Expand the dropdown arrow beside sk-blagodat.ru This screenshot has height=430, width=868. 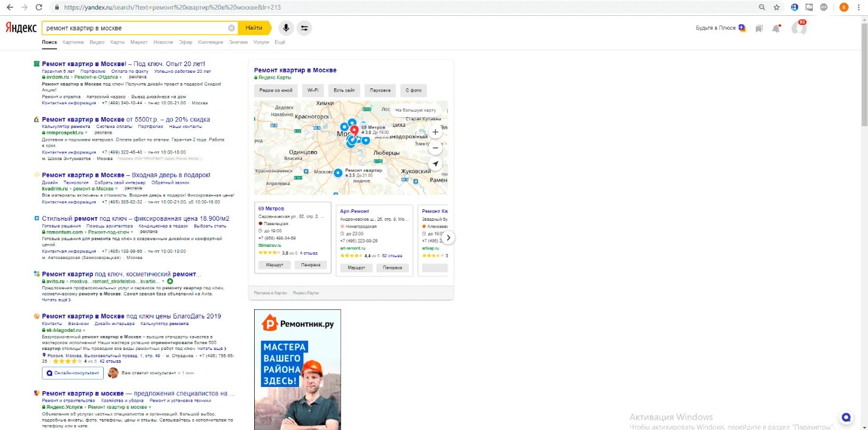(x=84, y=330)
